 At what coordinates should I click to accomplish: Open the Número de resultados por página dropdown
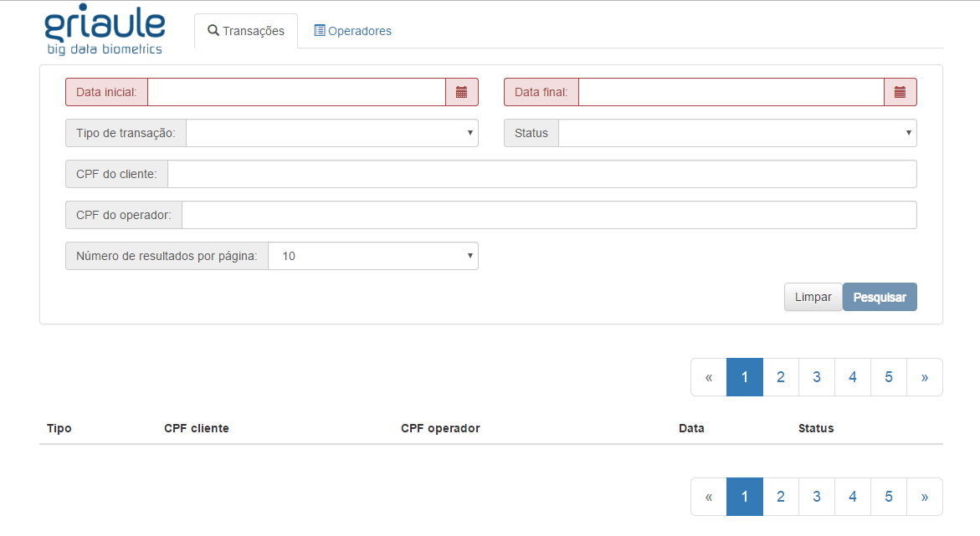(x=373, y=256)
